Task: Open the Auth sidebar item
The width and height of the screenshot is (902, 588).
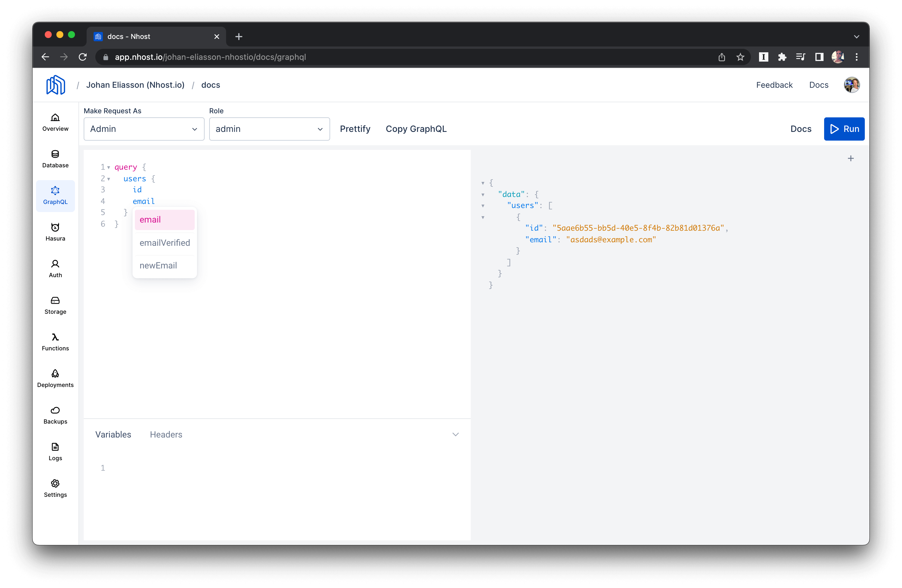Action: click(x=55, y=269)
